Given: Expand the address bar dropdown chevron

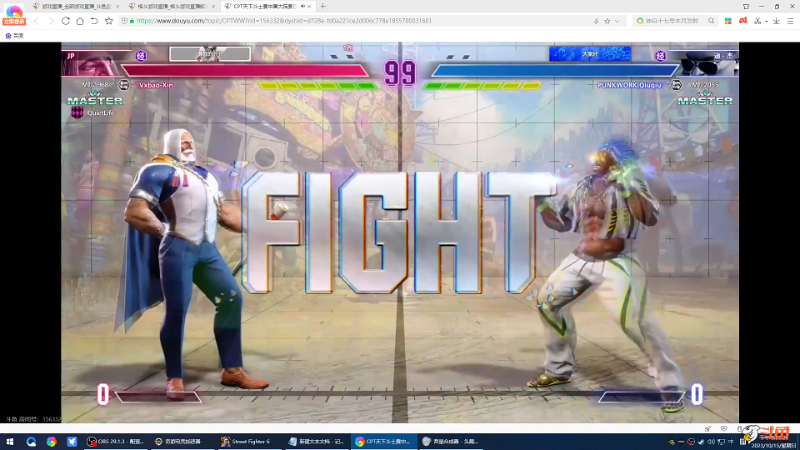Looking at the screenshot, I should point(617,21).
